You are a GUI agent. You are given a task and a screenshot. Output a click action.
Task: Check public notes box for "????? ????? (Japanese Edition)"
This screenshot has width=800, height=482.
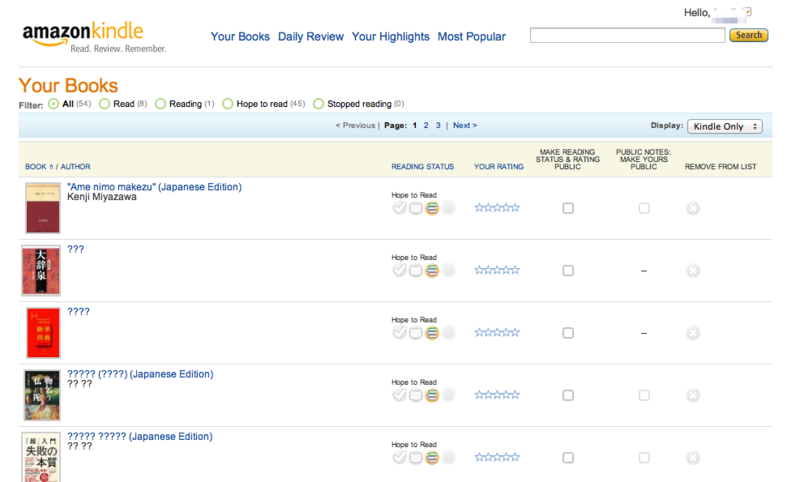click(x=644, y=458)
